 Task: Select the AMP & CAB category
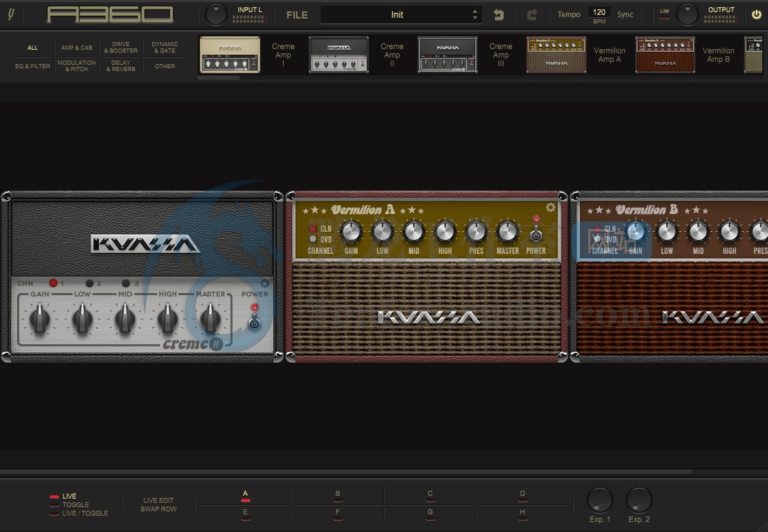(x=76, y=48)
